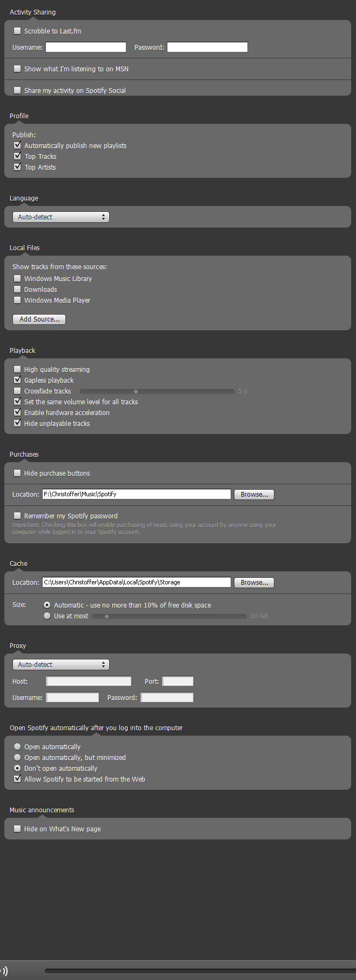Click the Proxy Host field
Viewport: 356px width, 980px height.
pyautogui.click(x=89, y=681)
